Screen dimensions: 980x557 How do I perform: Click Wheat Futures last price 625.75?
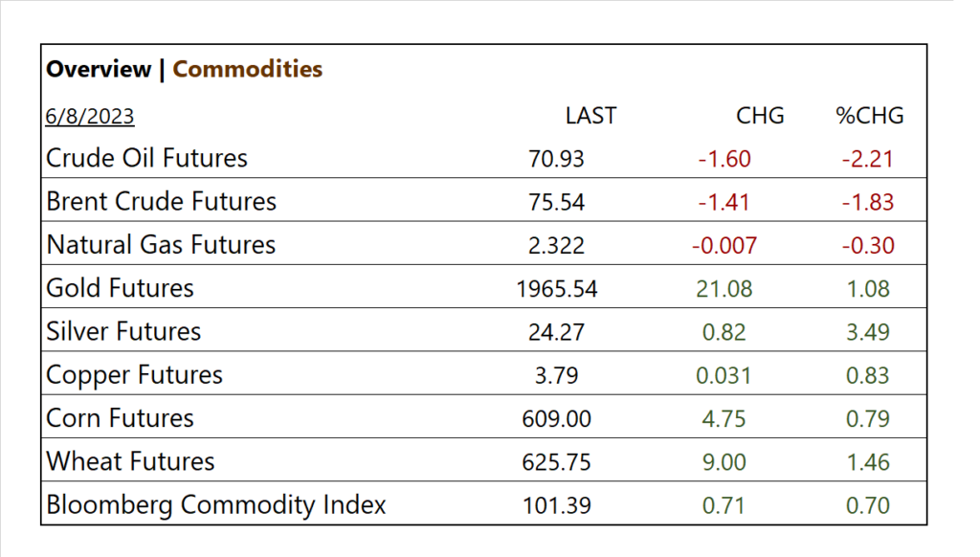[556, 462]
